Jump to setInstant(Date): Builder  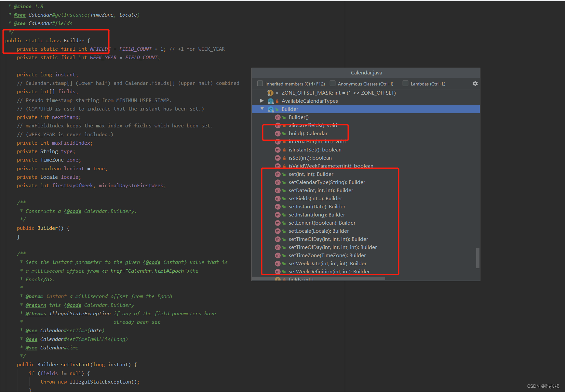click(317, 207)
